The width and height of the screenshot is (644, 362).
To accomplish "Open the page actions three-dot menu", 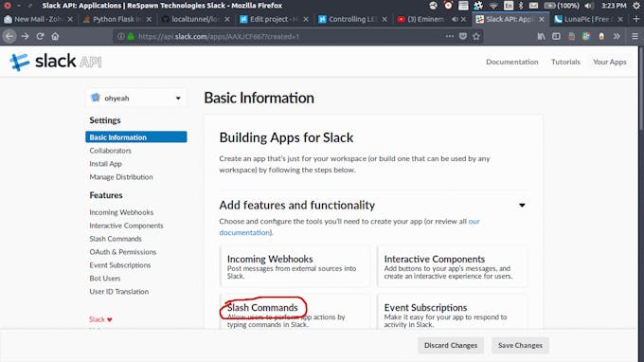I will point(449,36).
